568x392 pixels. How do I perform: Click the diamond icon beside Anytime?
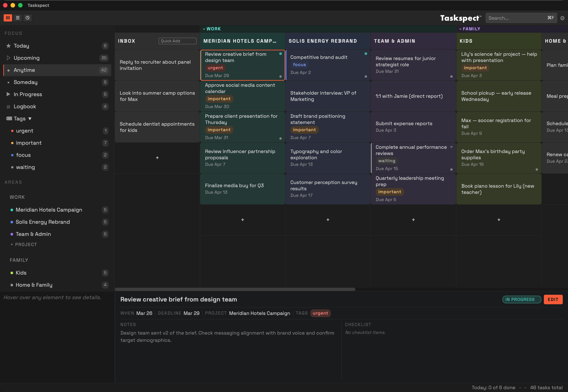coord(8,70)
